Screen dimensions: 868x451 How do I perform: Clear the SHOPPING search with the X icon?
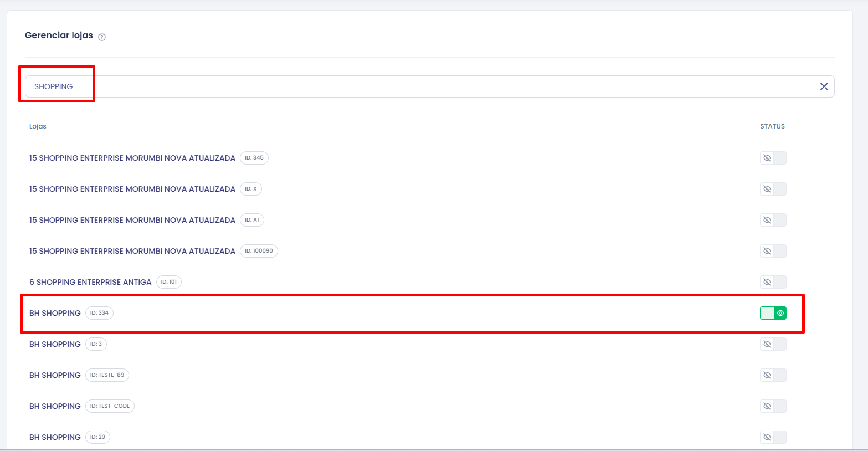point(824,86)
